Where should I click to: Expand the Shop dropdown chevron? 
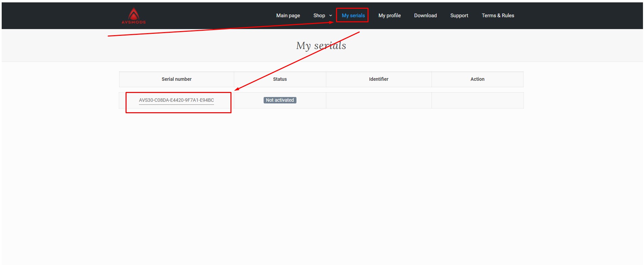point(331,16)
